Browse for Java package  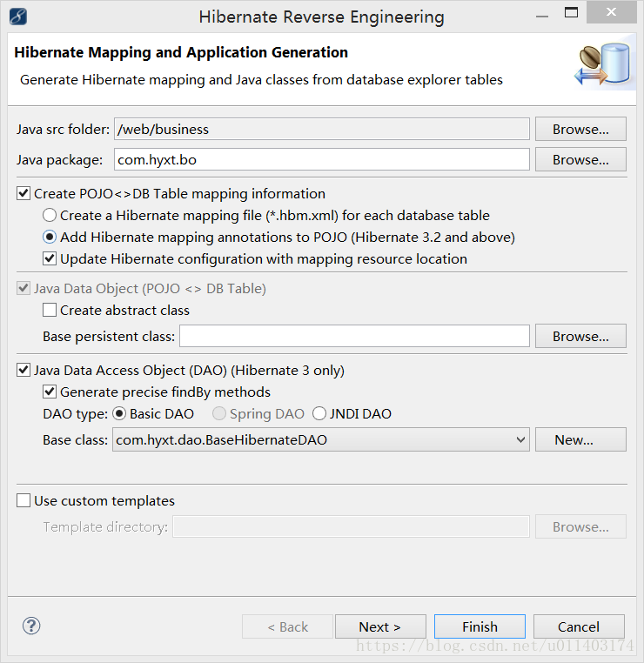[x=580, y=159]
